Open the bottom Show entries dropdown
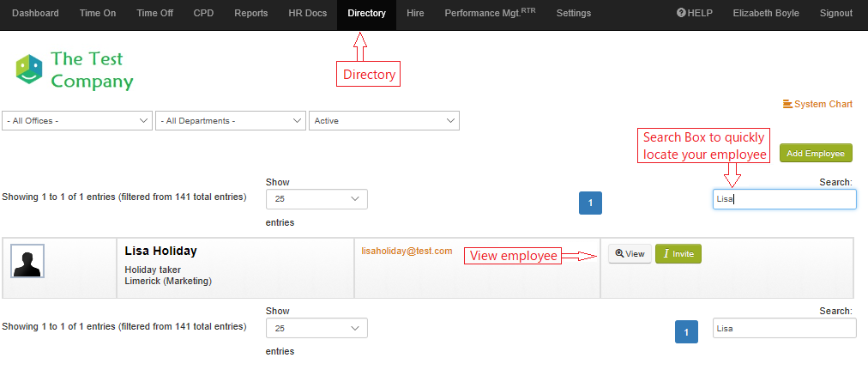This screenshot has width=868, height=376. 316,328
